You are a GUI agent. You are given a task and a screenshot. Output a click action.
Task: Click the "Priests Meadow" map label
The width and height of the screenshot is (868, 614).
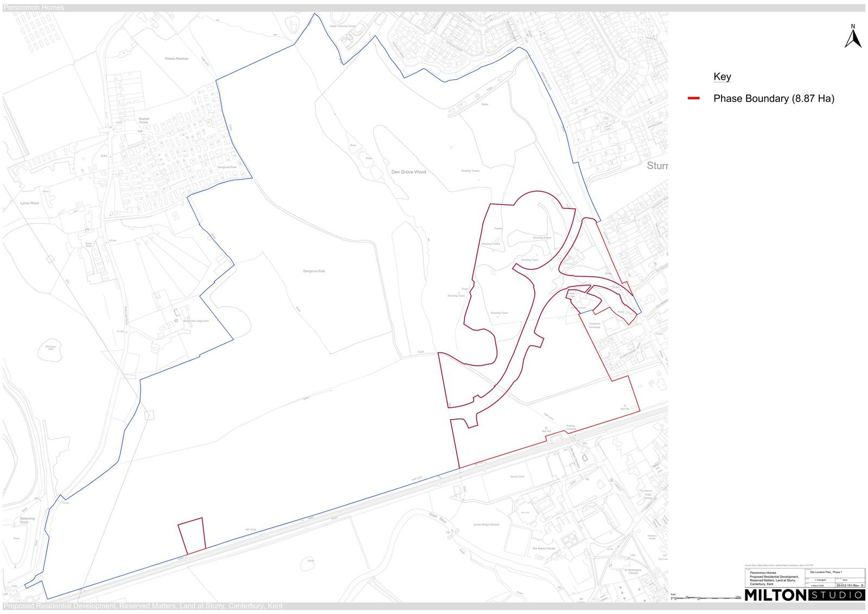coord(176,59)
